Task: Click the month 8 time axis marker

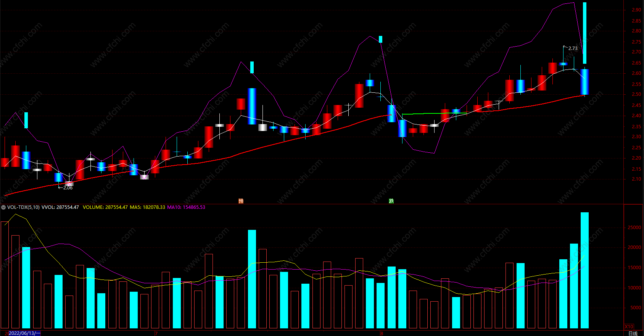Action: 382,333
